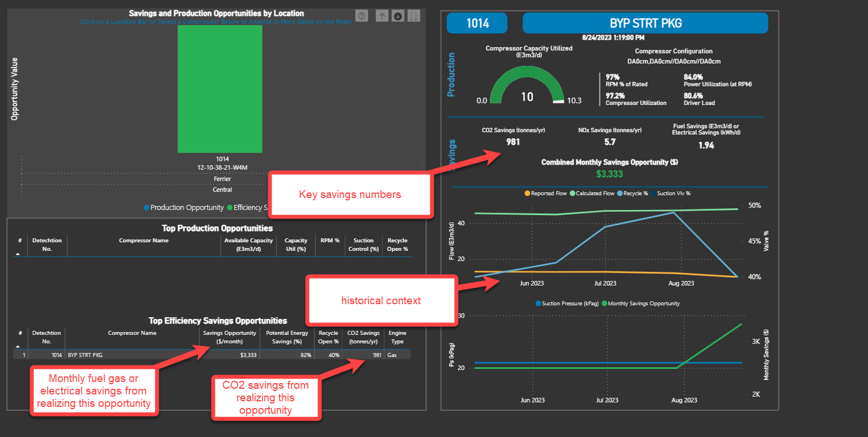This screenshot has height=437, width=868.
Task: Click the Top Efficiency Savings Opportunities title
Action: point(218,321)
